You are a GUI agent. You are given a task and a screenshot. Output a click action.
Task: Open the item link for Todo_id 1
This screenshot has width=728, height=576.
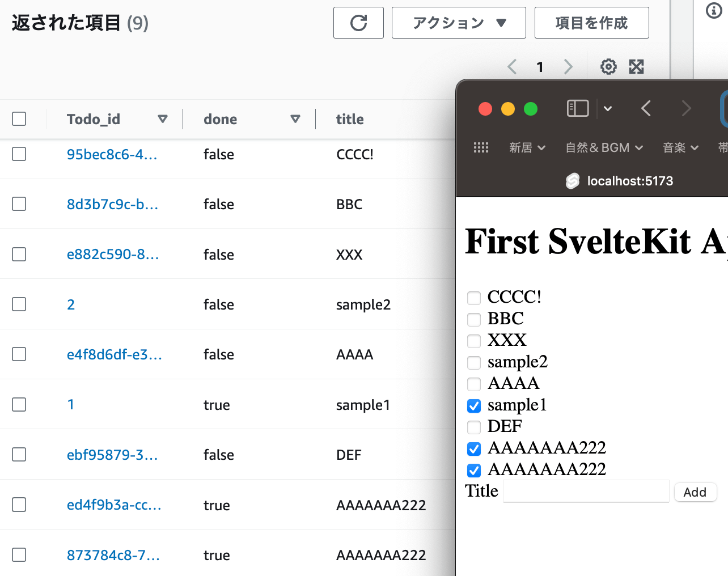pos(70,404)
